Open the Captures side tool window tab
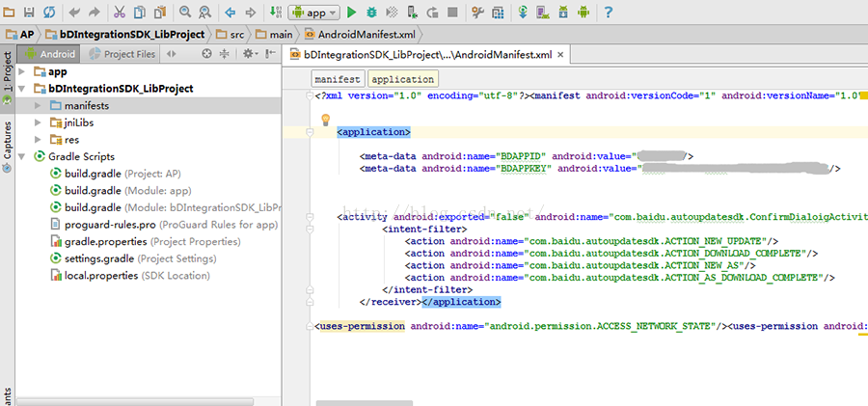The width and height of the screenshot is (868, 406). 7,147
